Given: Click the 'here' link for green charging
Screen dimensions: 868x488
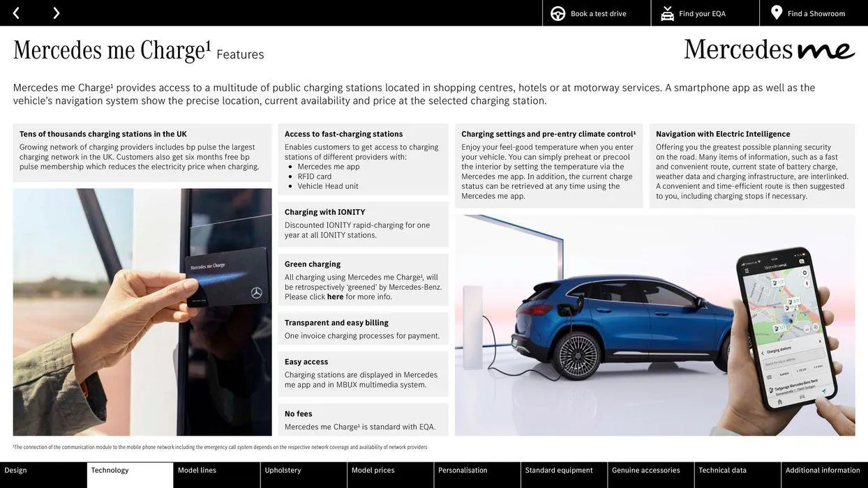Looking at the screenshot, I should [335, 297].
